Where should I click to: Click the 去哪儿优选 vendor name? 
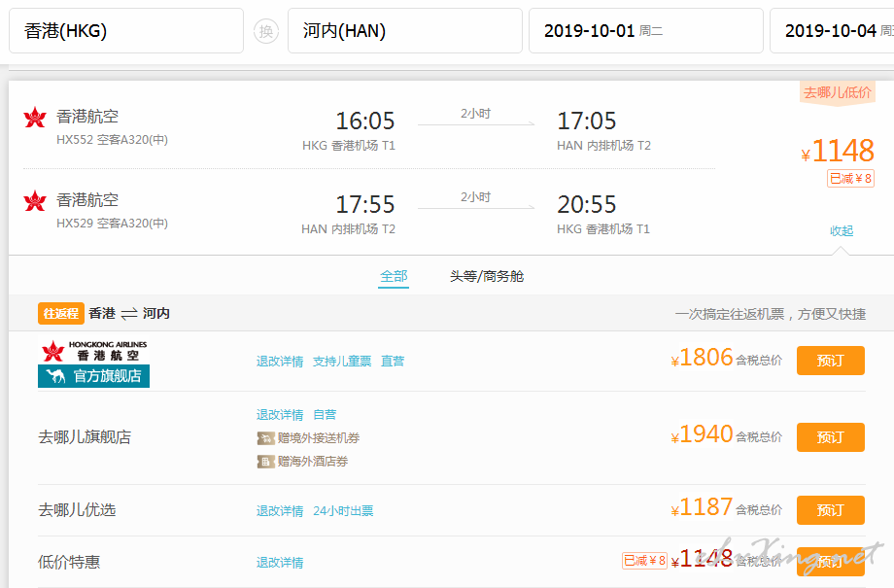click(x=77, y=510)
